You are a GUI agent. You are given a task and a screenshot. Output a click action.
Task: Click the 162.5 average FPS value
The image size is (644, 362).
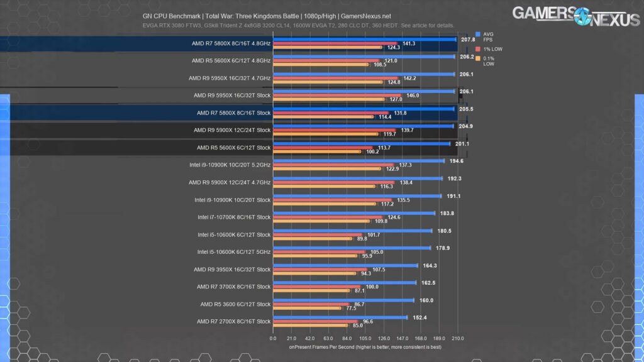[x=428, y=283]
